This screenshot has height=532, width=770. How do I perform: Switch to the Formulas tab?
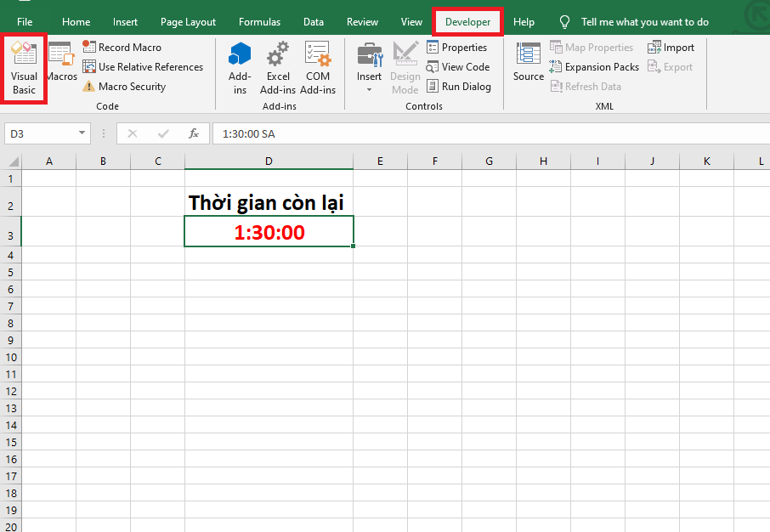(259, 22)
